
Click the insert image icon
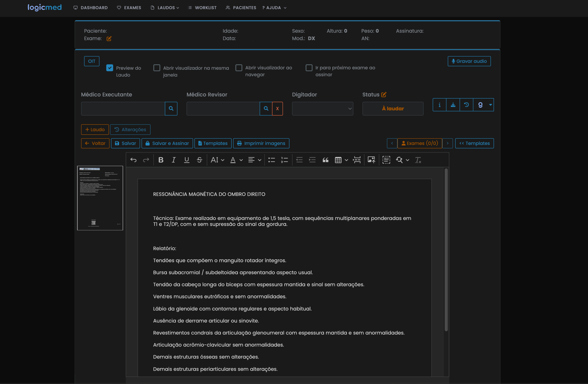[x=371, y=160]
